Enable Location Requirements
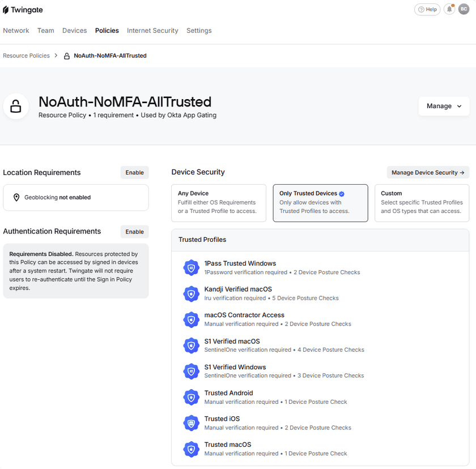The height and width of the screenshot is (469, 476). pyautogui.click(x=134, y=173)
